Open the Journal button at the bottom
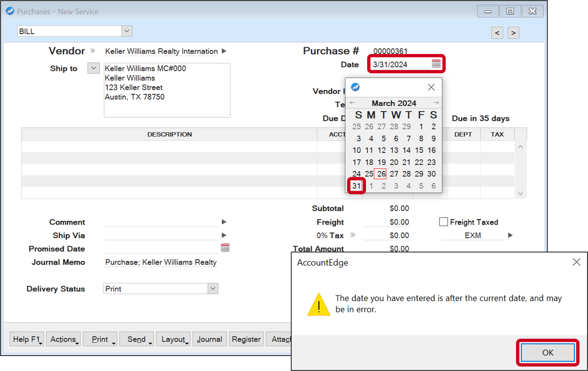Image resolution: width=588 pixels, height=371 pixels. [x=210, y=339]
